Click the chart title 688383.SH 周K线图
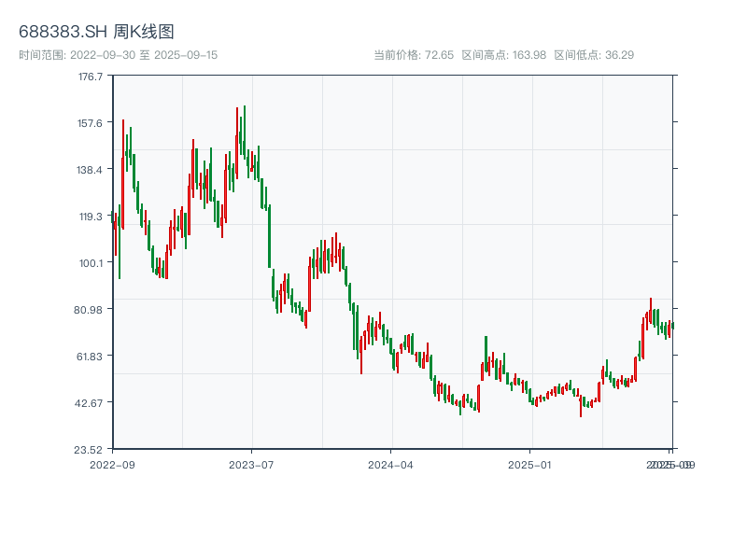Image resolution: width=747 pixels, height=560 pixels. pyautogui.click(x=96, y=32)
